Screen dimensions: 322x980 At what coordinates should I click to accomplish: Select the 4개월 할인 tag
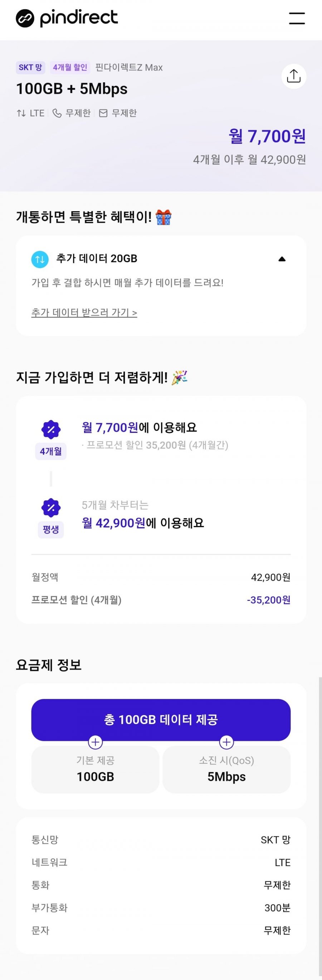70,67
